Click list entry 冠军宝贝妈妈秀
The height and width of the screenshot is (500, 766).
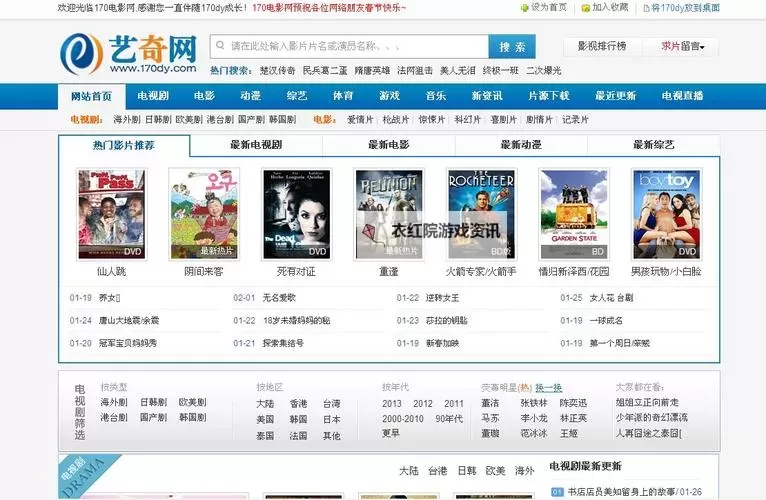[128, 343]
